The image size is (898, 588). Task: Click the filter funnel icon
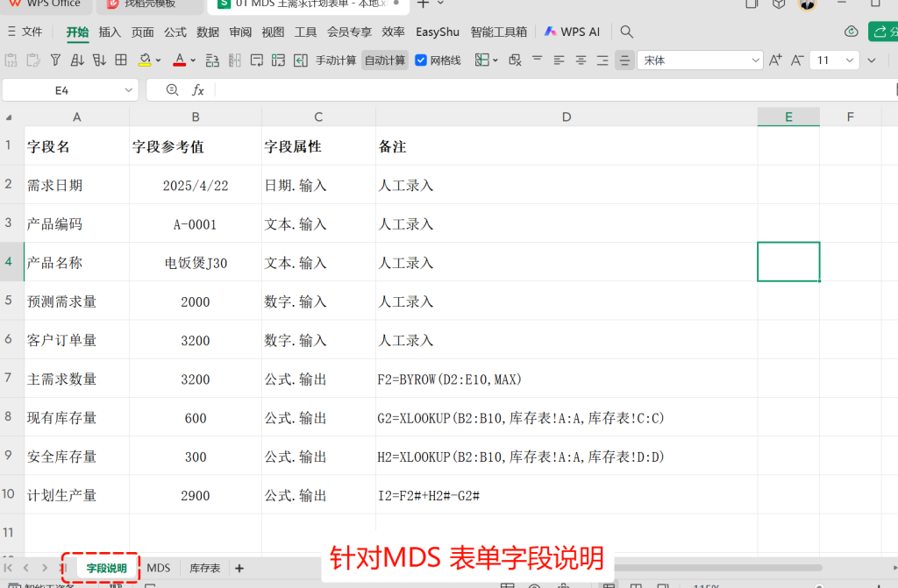pyautogui.click(x=55, y=60)
